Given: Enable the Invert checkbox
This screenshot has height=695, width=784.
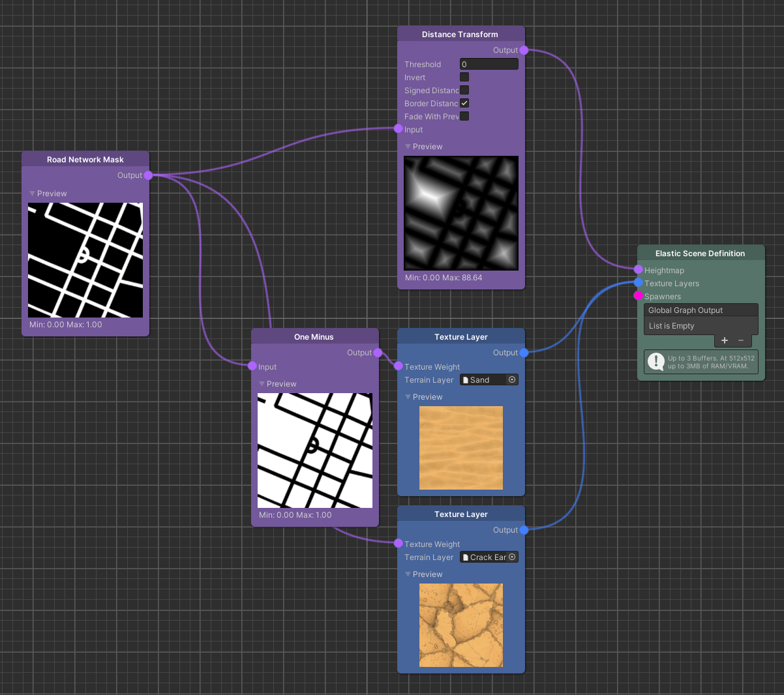Looking at the screenshot, I should coord(464,78).
